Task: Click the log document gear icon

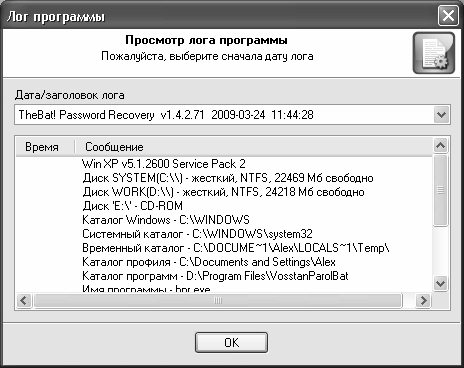Action: coord(434,53)
